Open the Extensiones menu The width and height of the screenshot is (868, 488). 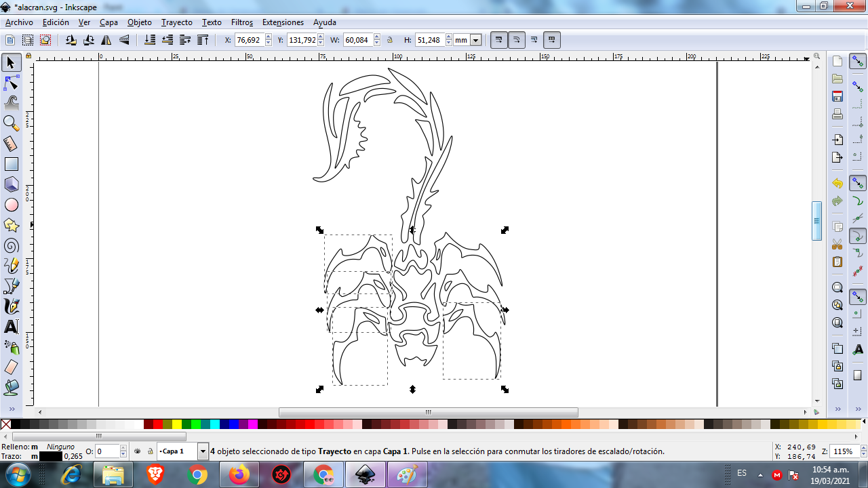coord(283,22)
